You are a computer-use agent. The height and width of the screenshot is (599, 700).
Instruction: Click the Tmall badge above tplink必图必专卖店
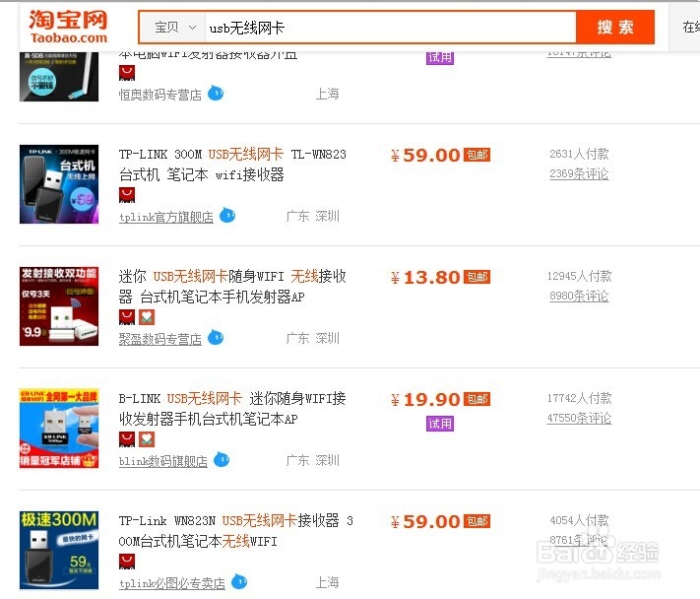coord(127,562)
